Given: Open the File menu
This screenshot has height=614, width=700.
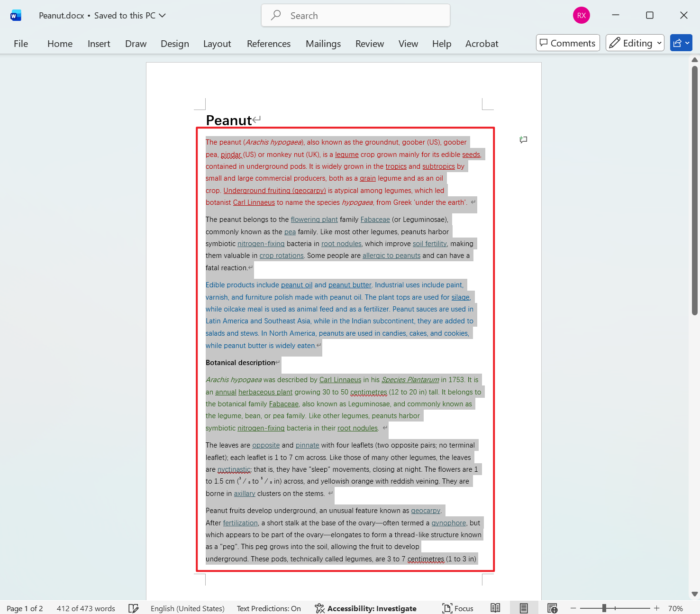Looking at the screenshot, I should pyautogui.click(x=20, y=43).
